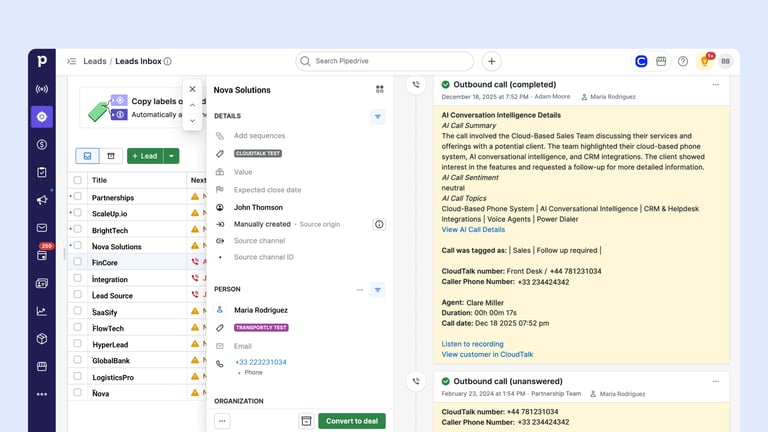
Task: Check the HyperLead lead checkbox
Action: click(x=77, y=343)
